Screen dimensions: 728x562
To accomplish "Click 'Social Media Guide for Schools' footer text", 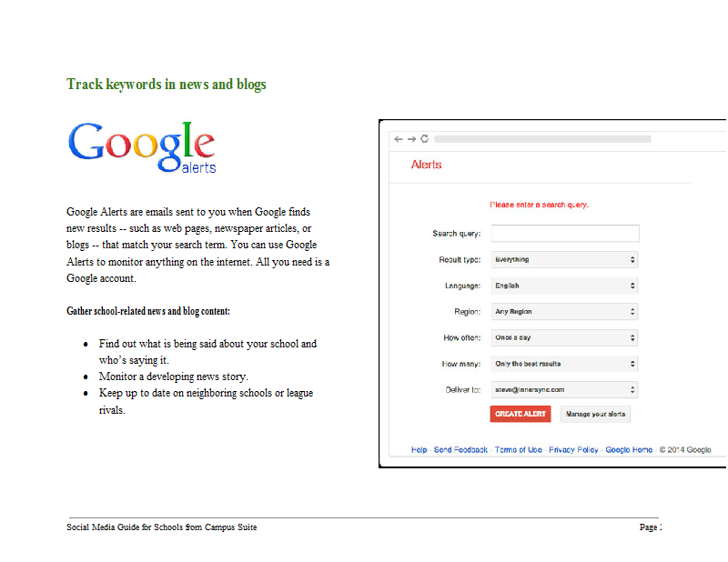I will coord(125,527).
